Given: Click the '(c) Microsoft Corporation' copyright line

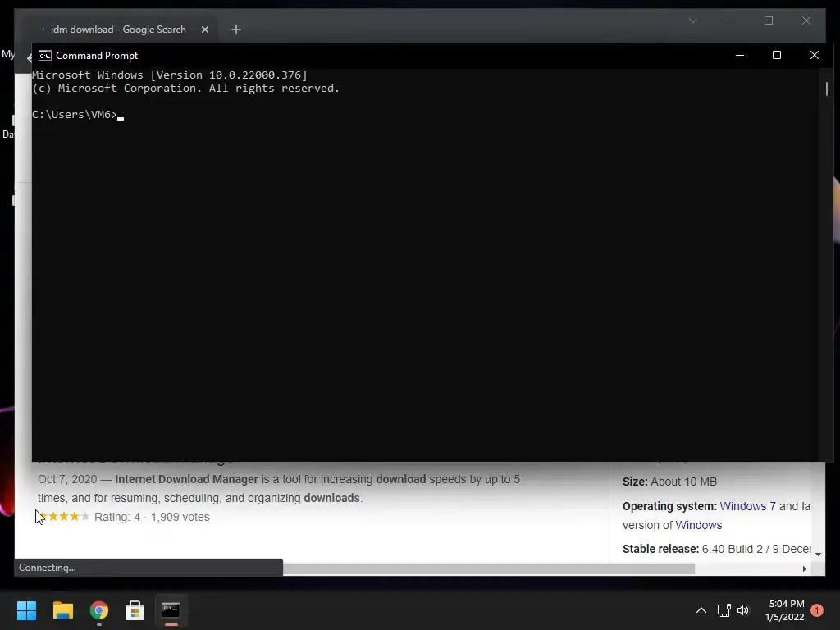Looking at the screenshot, I should click(x=186, y=89).
